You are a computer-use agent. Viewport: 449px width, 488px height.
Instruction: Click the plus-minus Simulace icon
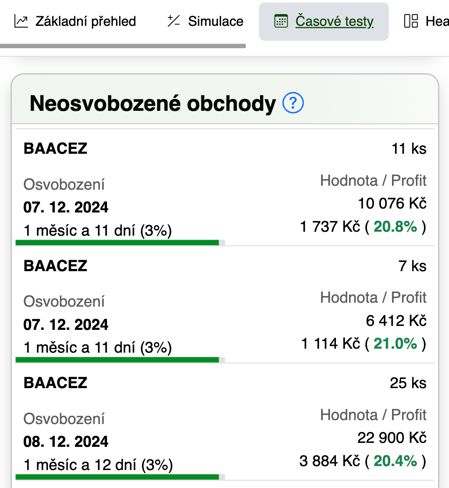click(x=173, y=21)
